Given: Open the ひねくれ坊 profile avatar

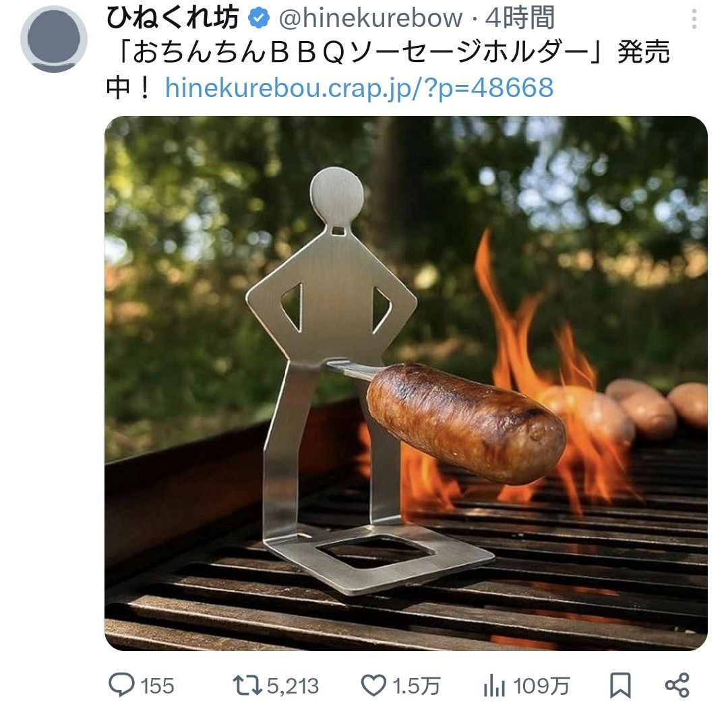Looking at the screenshot, I should [54, 38].
